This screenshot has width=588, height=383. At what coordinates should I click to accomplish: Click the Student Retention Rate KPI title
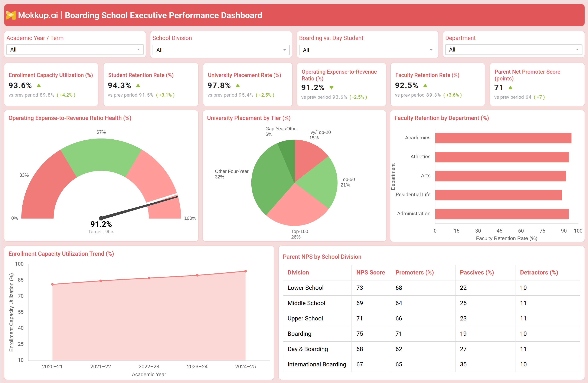pos(141,75)
